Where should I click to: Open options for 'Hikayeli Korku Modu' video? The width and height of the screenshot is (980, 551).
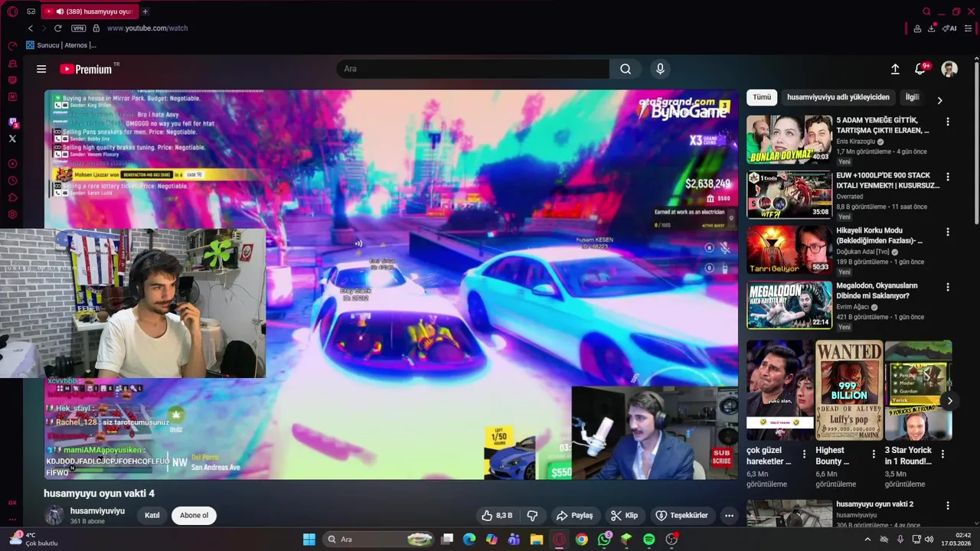948,232
